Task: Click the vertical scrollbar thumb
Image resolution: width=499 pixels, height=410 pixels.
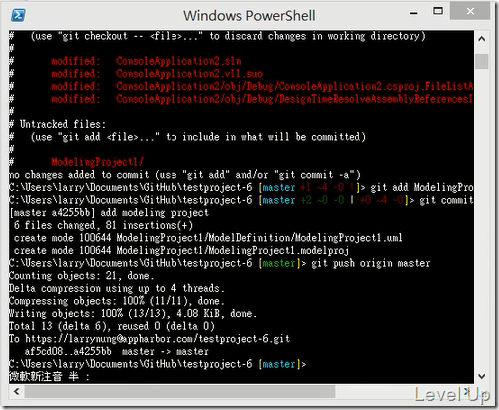Action: (481, 61)
